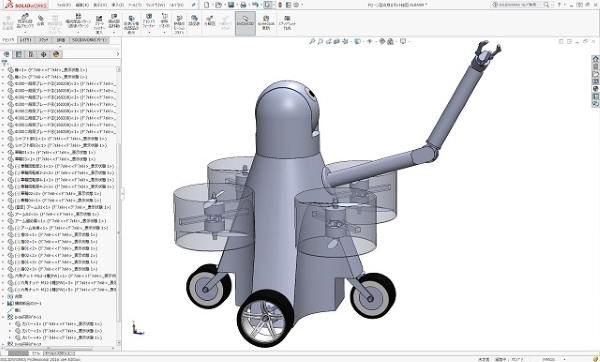Click the Edit Appearance icon in view toolbar
The width and height of the screenshot is (600, 362).
point(382,41)
